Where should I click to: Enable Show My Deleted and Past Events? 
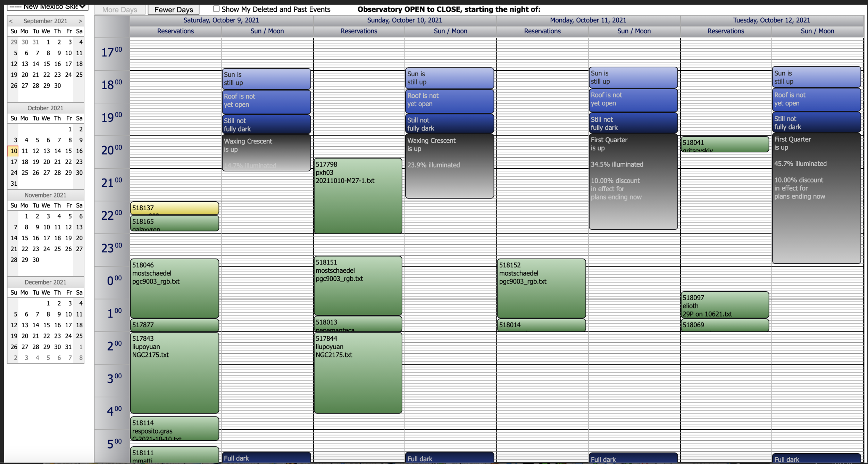(x=216, y=9)
